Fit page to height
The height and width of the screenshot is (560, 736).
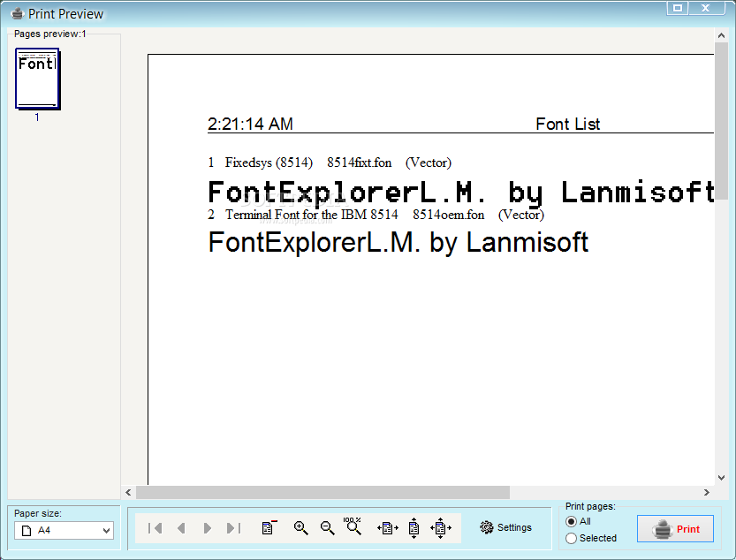(x=414, y=528)
